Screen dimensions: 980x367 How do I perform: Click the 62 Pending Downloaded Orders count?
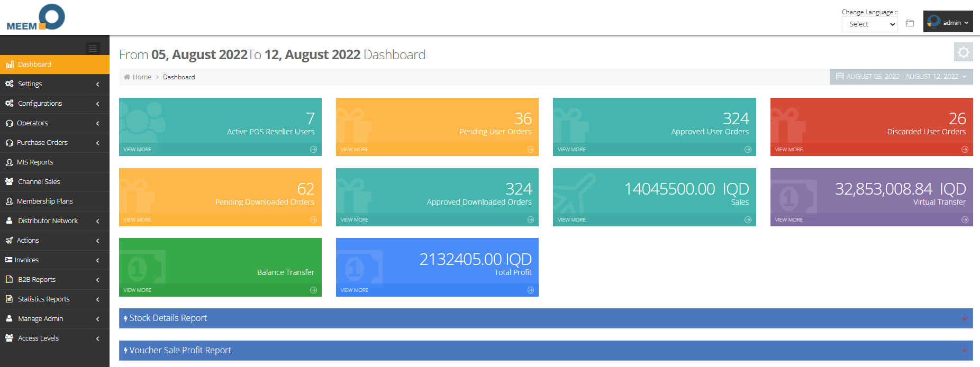pyautogui.click(x=306, y=189)
